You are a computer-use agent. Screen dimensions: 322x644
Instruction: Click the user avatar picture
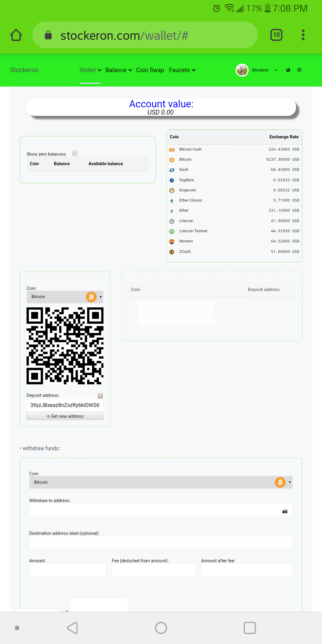(x=242, y=70)
